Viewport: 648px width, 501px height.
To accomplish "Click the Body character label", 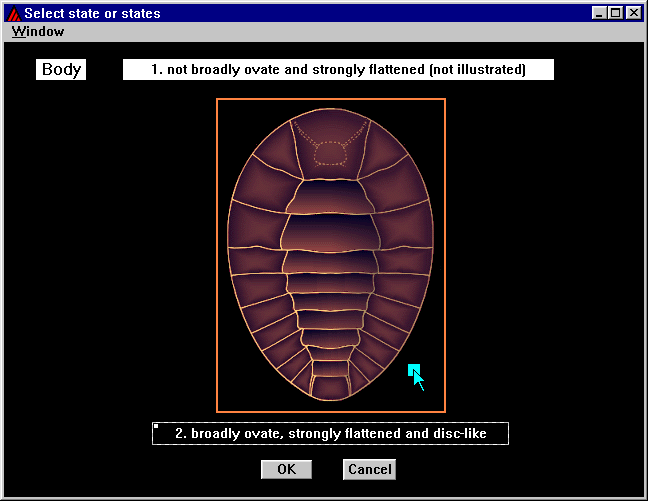I will click(x=61, y=70).
